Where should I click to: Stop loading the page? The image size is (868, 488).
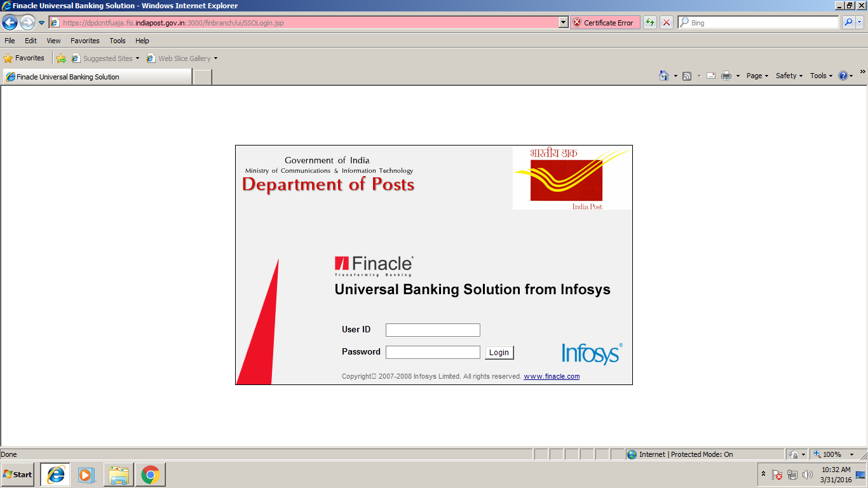click(666, 22)
